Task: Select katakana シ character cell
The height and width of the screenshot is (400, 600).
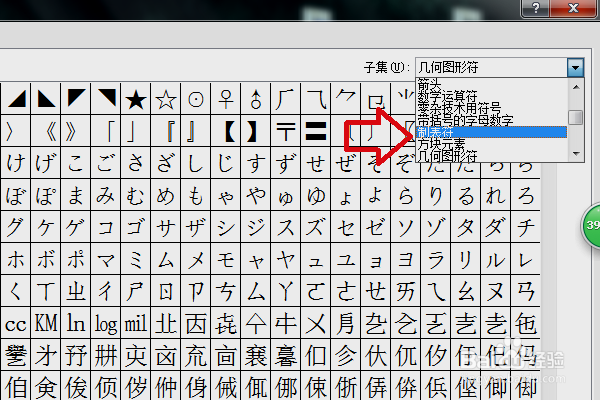Action: (x=226, y=227)
